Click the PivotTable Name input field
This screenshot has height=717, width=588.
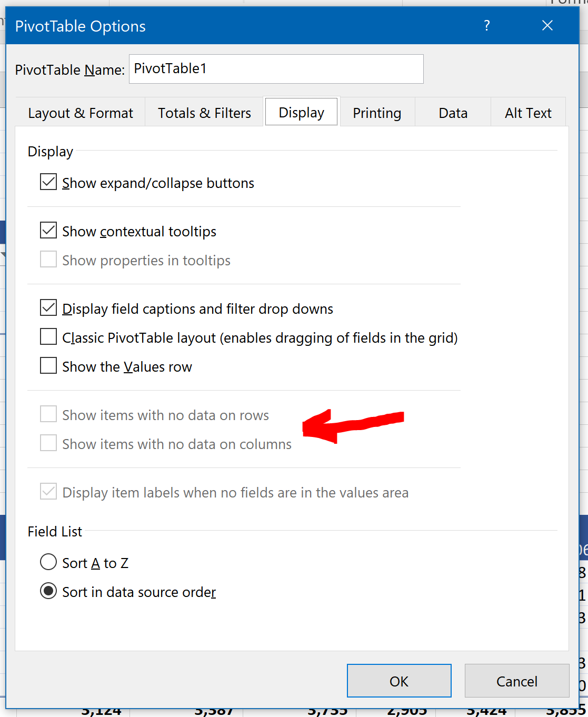[x=276, y=69]
